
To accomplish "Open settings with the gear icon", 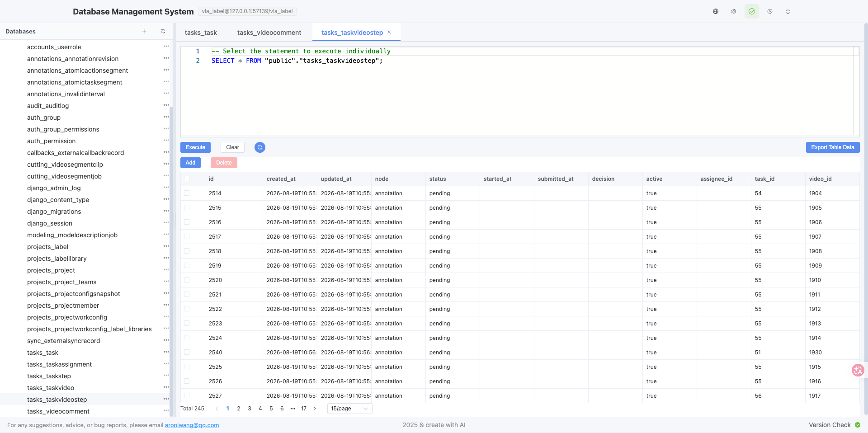I will pos(734,11).
